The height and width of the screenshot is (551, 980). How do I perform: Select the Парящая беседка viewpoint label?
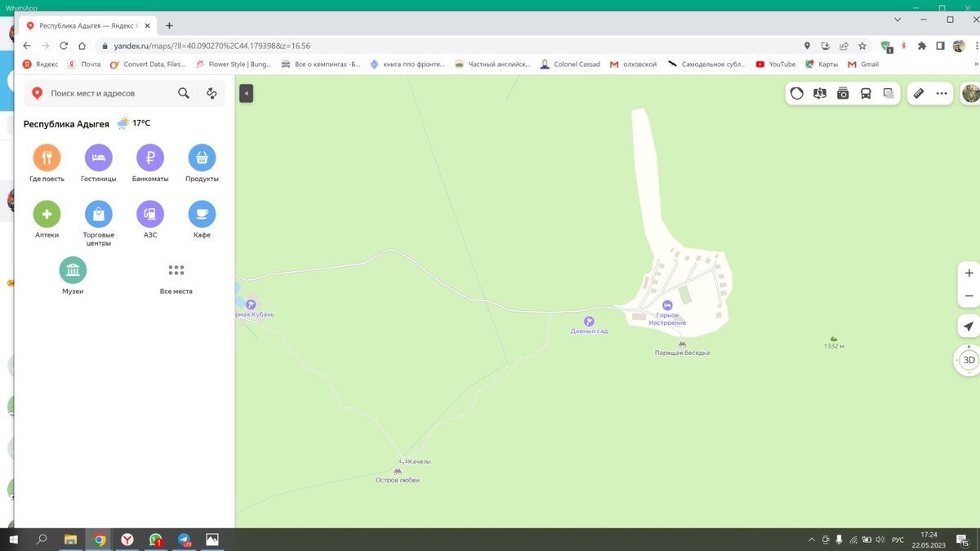pos(682,353)
